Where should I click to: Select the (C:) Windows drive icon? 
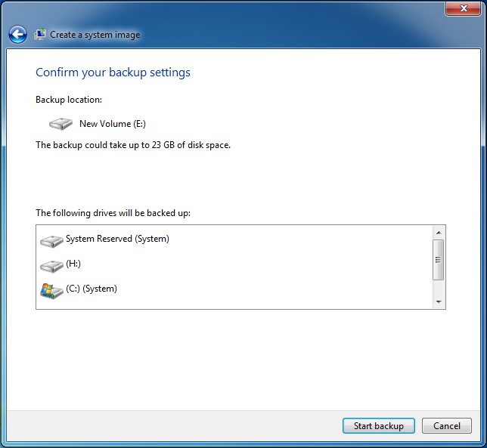(51, 291)
